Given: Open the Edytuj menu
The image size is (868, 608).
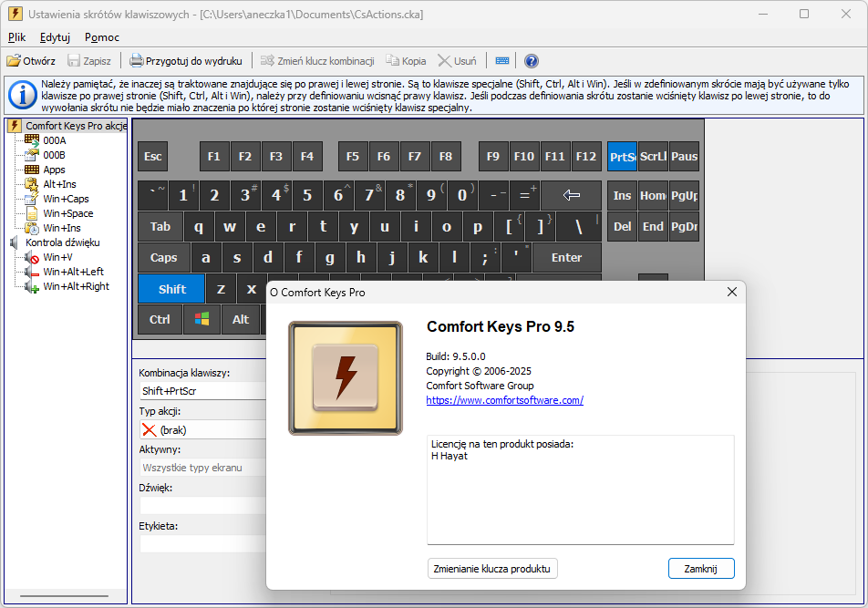Looking at the screenshot, I should [55, 37].
